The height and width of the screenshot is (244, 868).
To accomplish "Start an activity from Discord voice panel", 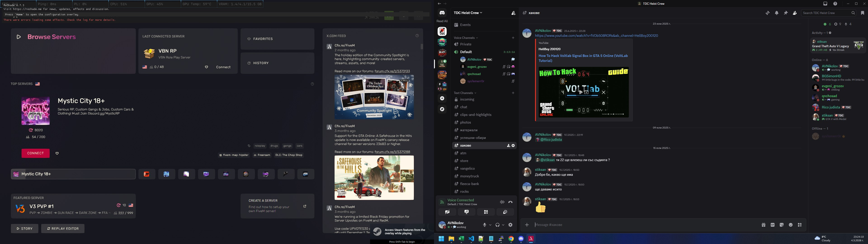I will (x=486, y=212).
